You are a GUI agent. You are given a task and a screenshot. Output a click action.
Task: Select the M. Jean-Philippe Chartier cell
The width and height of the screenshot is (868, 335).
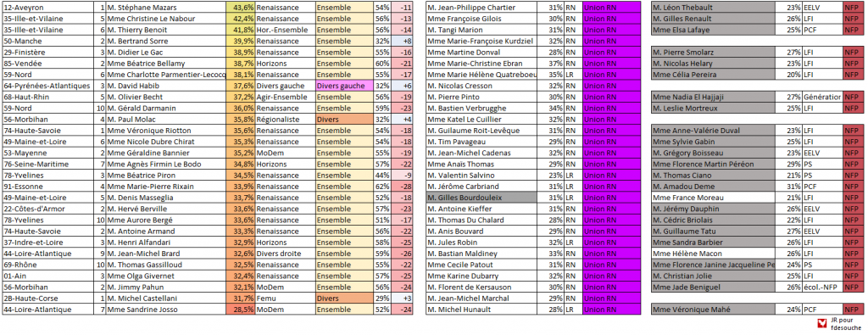481,8
